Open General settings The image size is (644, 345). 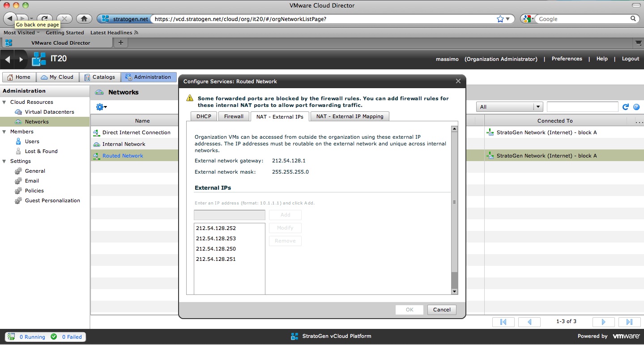tap(35, 171)
